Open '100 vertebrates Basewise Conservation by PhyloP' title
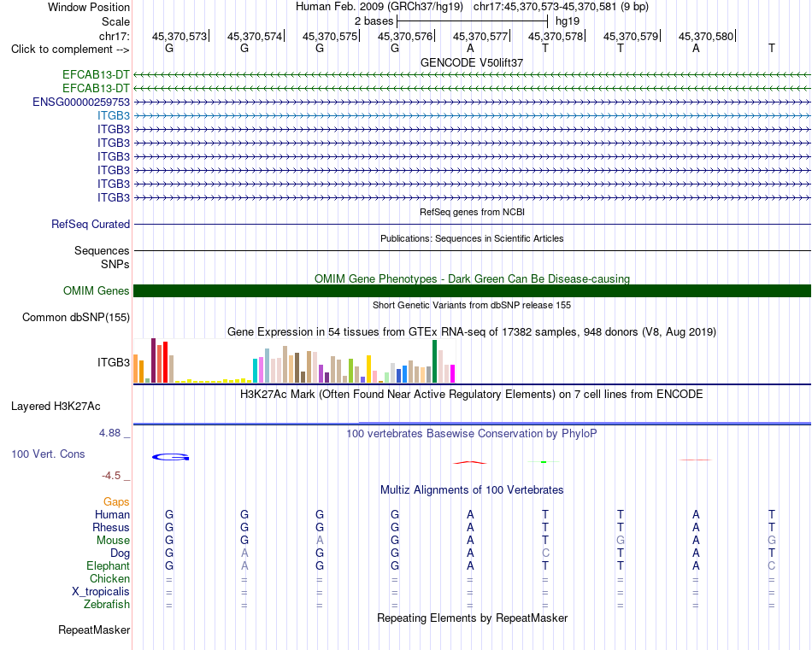Viewport: 812px width, 650px height. click(472, 434)
